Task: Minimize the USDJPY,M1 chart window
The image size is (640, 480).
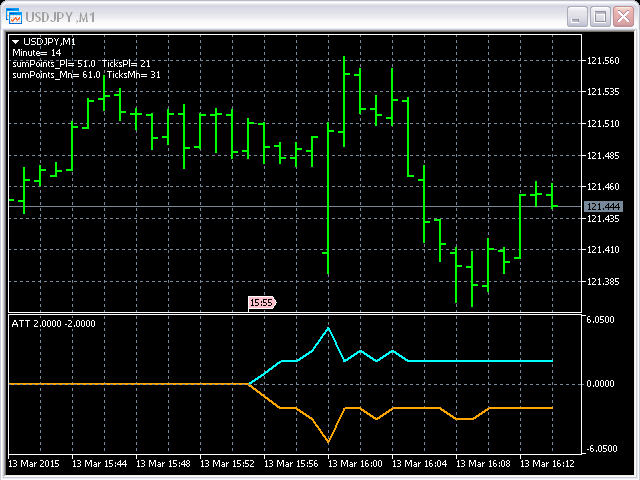Action: (x=577, y=16)
